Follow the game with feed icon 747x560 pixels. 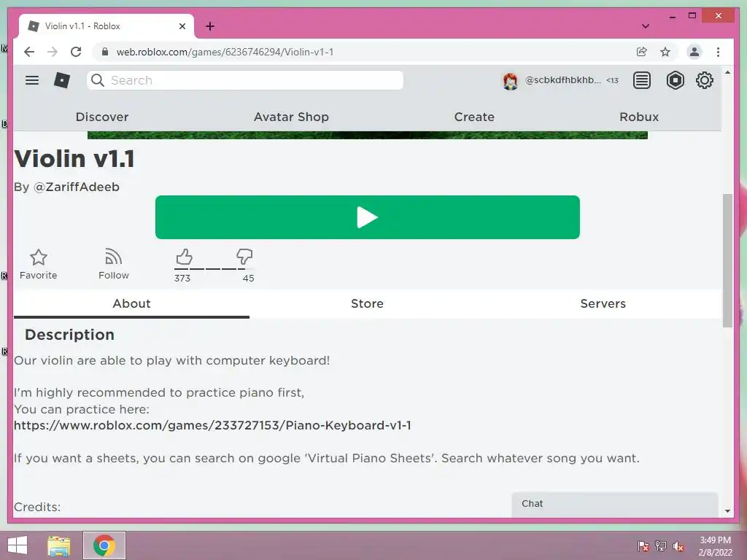coord(113,264)
